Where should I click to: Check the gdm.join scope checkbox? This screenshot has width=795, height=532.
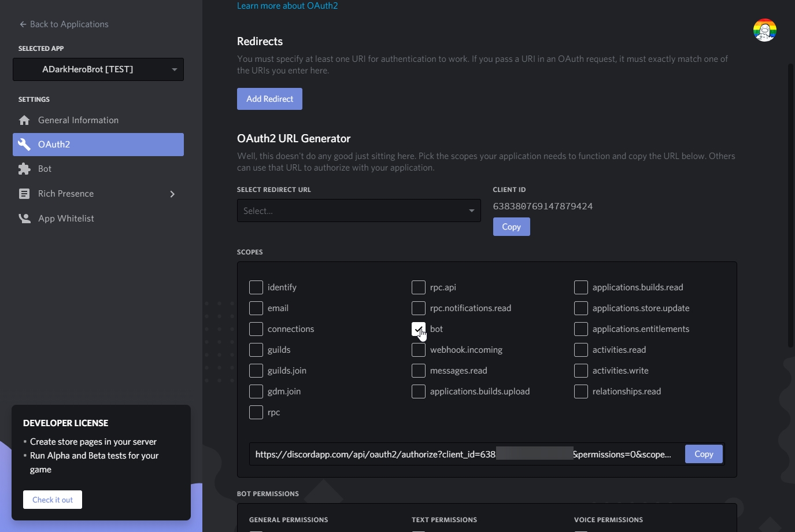click(x=256, y=391)
